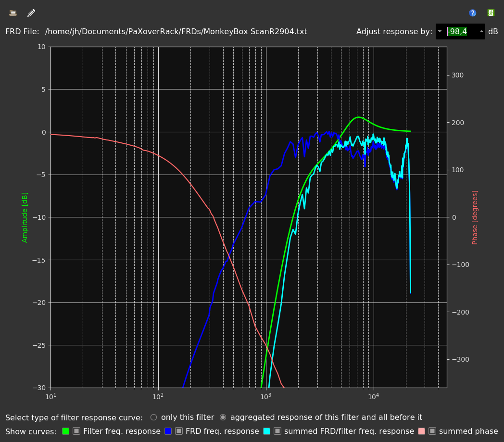Open FRD file with the folder icon
Viewport: 504px width, 442px height.
[x=13, y=13]
